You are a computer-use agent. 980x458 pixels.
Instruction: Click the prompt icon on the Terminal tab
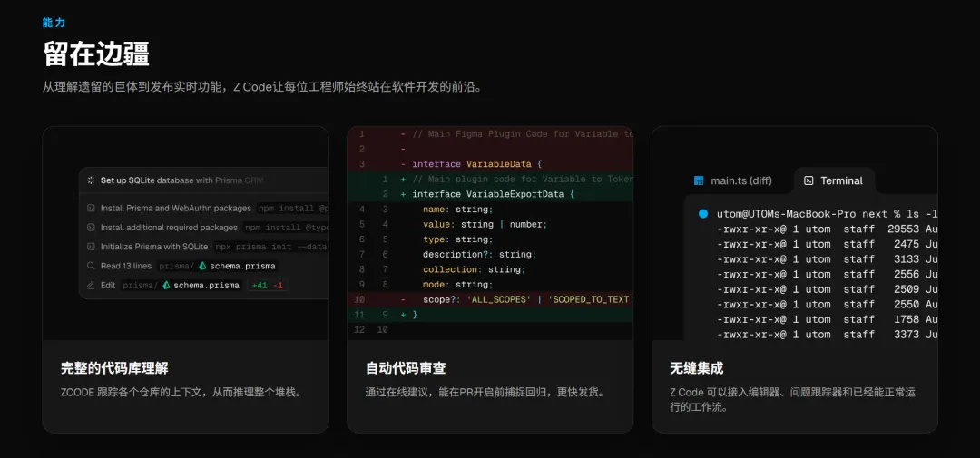pyautogui.click(x=808, y=180)
